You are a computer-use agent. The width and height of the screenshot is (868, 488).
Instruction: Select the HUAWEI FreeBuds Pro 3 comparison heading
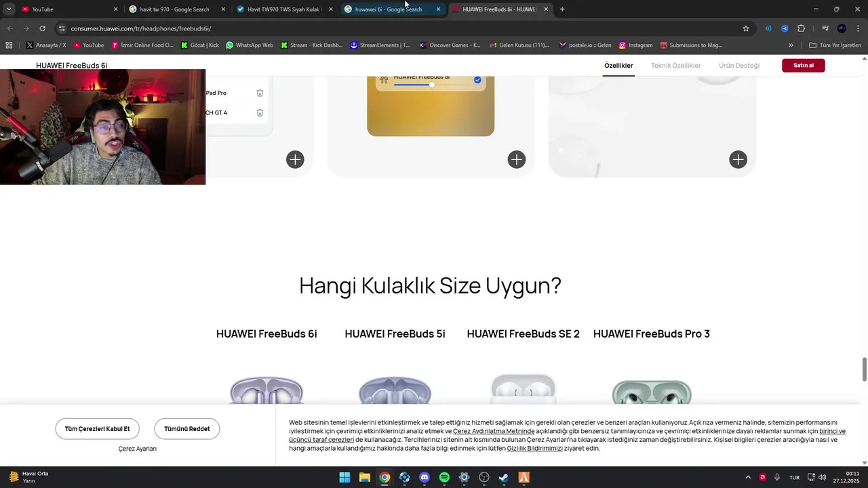tap(652, 333)
